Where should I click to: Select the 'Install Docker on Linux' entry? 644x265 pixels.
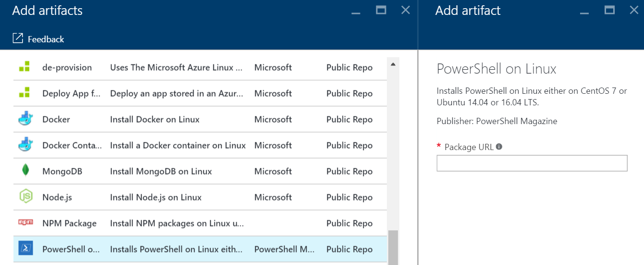pos(154,119)
